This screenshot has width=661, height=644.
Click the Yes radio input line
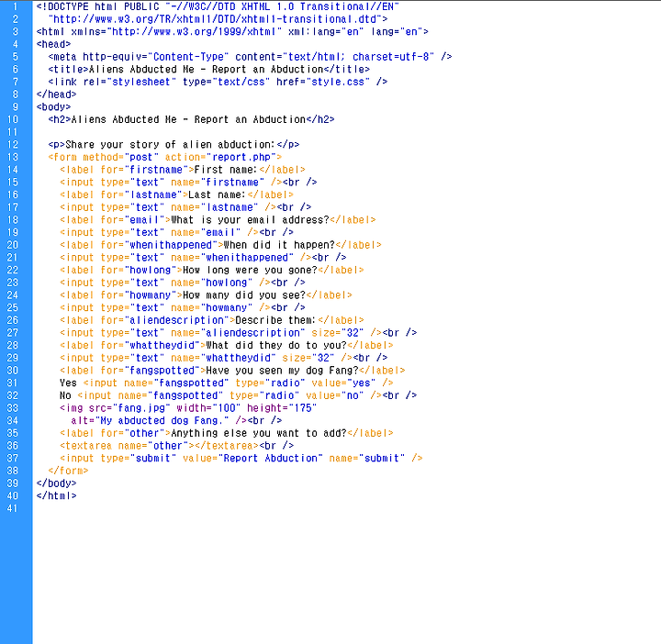coord(227,383)
